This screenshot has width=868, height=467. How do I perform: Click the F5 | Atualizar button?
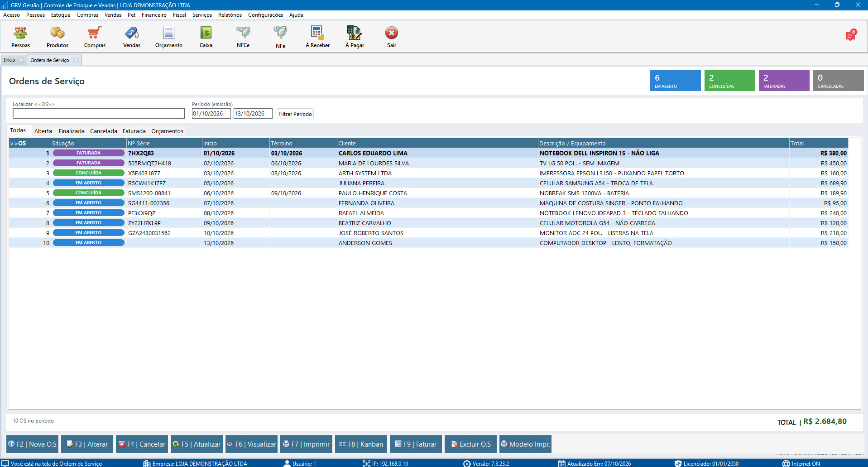(x=197, y=444)
